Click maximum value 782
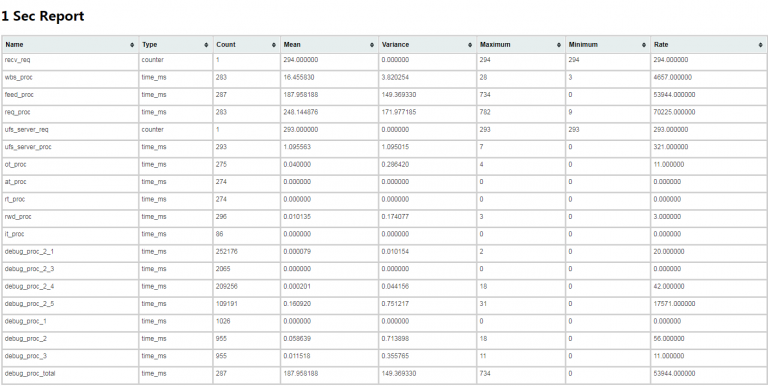Image resolution: width=768 pixels, height=386 pixels. click(485, 112)
